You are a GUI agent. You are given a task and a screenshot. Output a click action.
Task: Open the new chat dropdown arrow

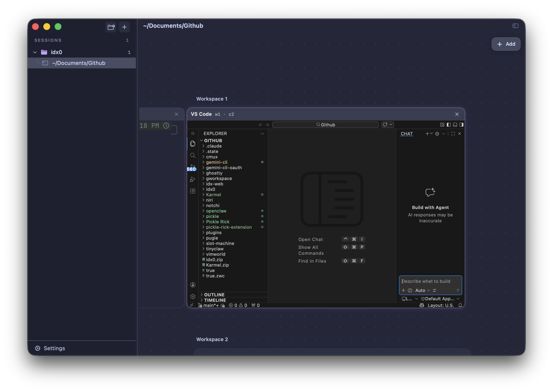(431, 134)
